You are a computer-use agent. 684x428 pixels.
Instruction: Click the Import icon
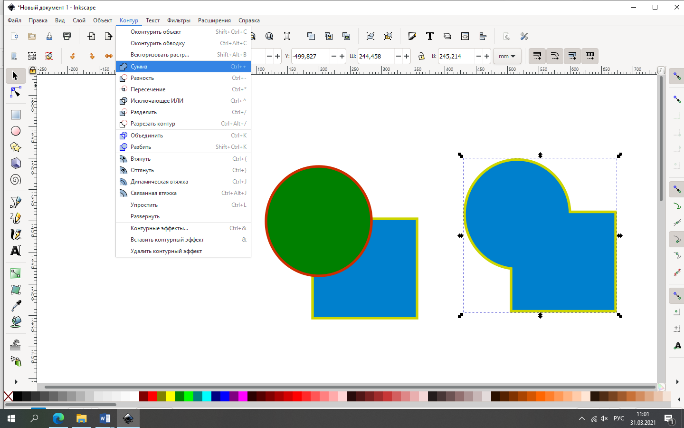click(91, 36)
